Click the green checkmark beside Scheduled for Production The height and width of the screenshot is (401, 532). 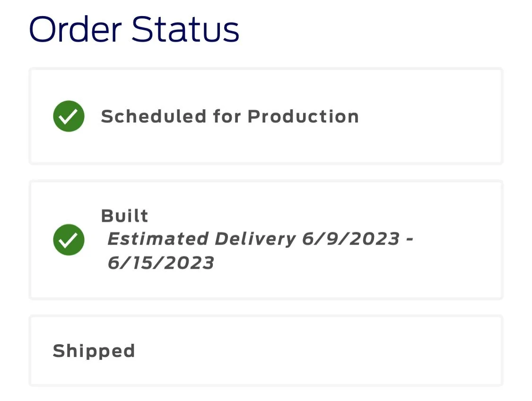point(69,116)
